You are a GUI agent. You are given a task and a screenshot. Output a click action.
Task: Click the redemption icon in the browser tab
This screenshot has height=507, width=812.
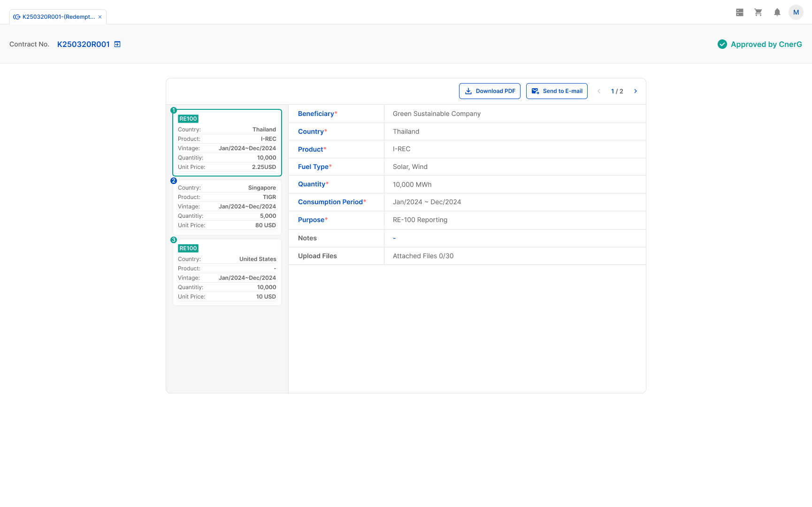(17, 16)
